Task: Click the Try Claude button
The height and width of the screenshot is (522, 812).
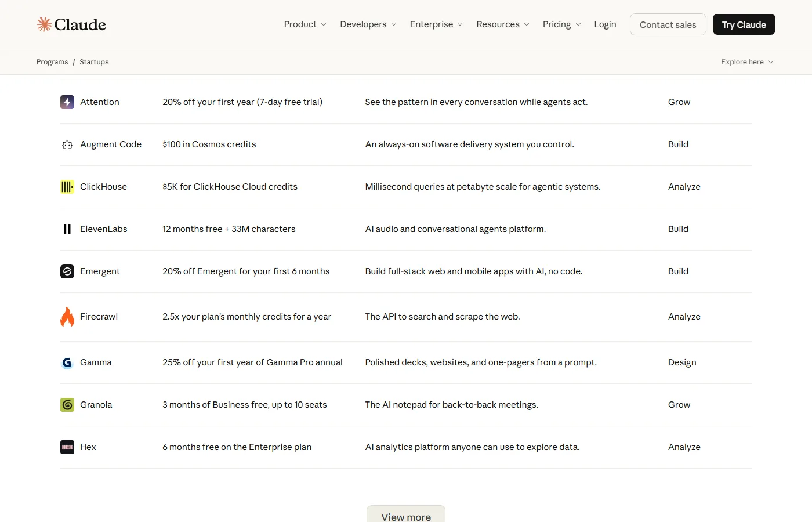Action: (x=744, y=24)
